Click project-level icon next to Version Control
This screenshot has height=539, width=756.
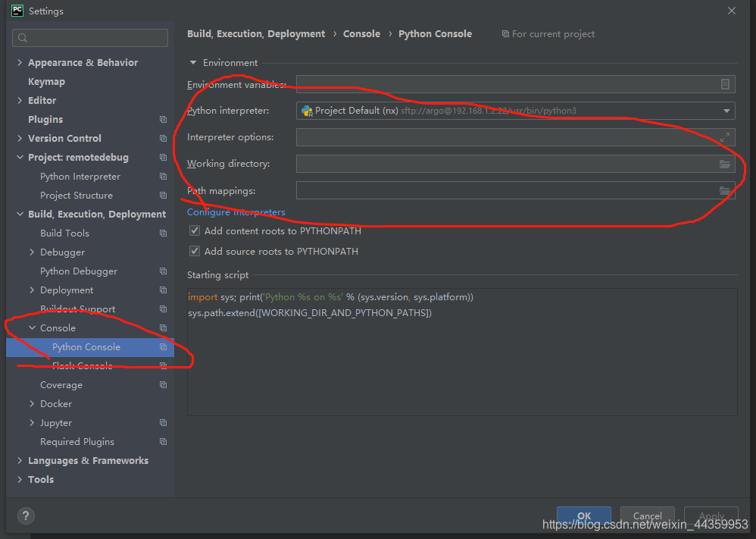click(x=163, y=139)
